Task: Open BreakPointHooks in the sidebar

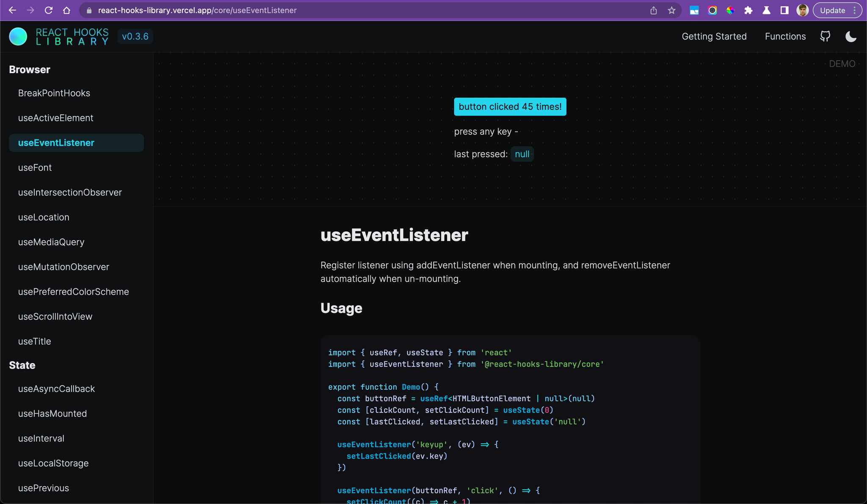Action: click(x=54, y=93)
